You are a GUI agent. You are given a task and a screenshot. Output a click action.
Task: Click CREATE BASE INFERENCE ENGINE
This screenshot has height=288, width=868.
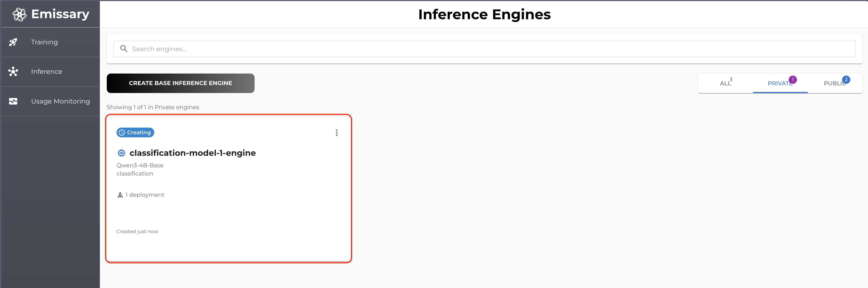(181, 83)
